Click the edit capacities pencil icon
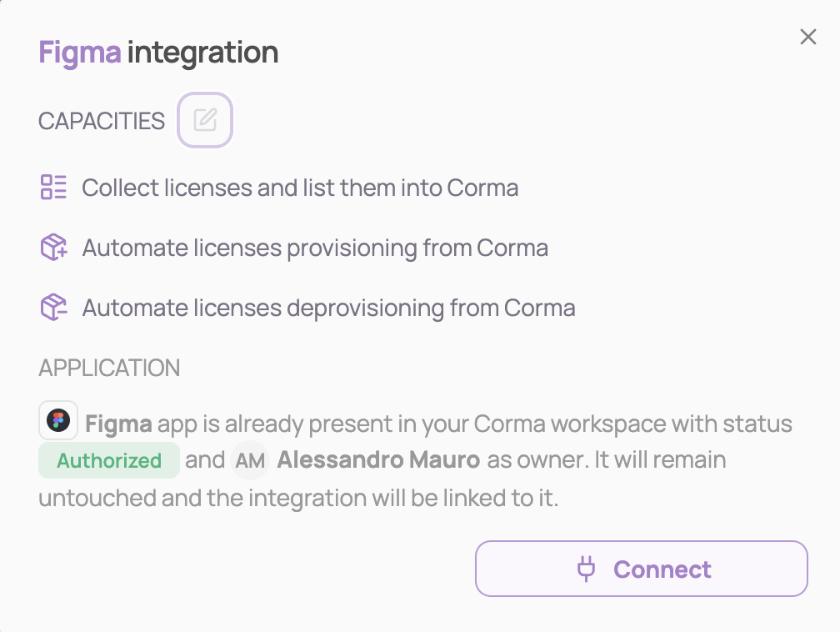The height and width of the screenshot is (632, 840). click(x=205, y=120)
